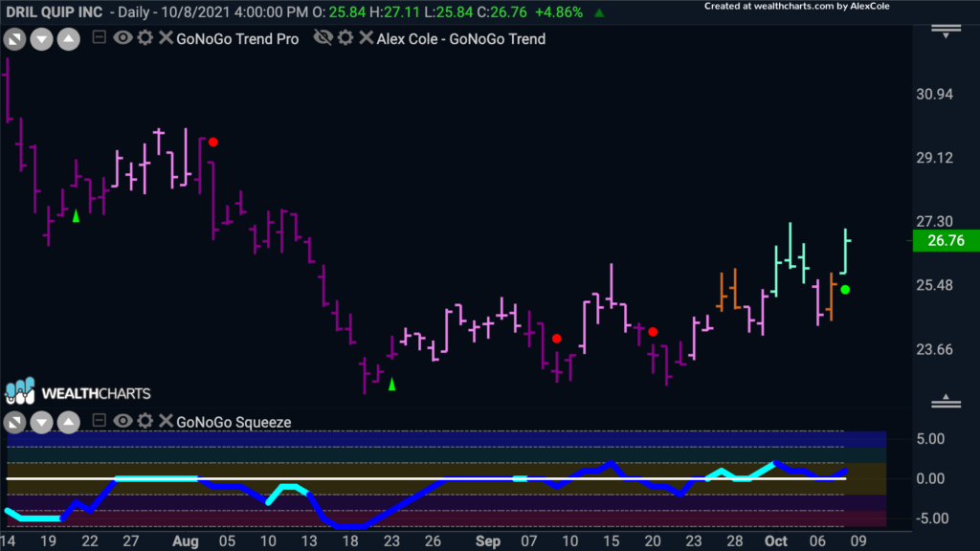Open the price scale menu at top right
Image resolution: width=980 pixels, height=551 pixels.
coord(947,31)
